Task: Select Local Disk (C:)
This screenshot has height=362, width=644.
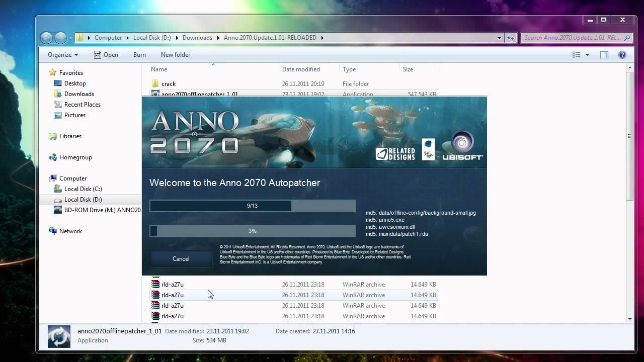Action: click(83, 189)
